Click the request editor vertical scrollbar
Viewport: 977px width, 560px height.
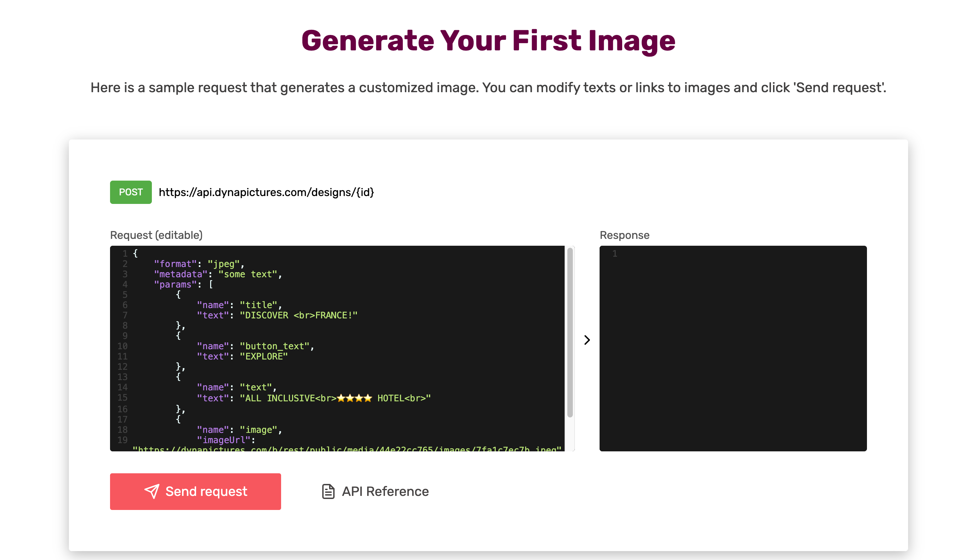point(570,333)
